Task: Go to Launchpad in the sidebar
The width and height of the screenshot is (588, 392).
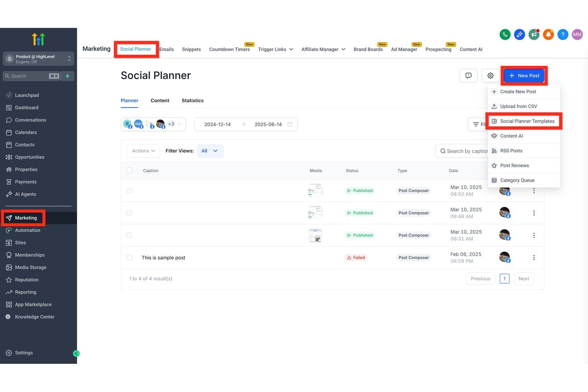Action: coord(27,95)
